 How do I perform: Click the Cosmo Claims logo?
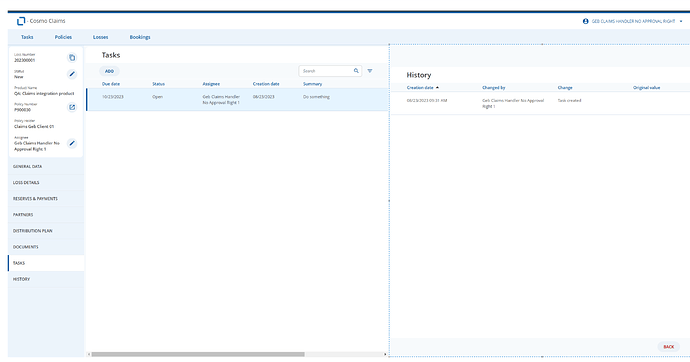(x=21, y=21)
